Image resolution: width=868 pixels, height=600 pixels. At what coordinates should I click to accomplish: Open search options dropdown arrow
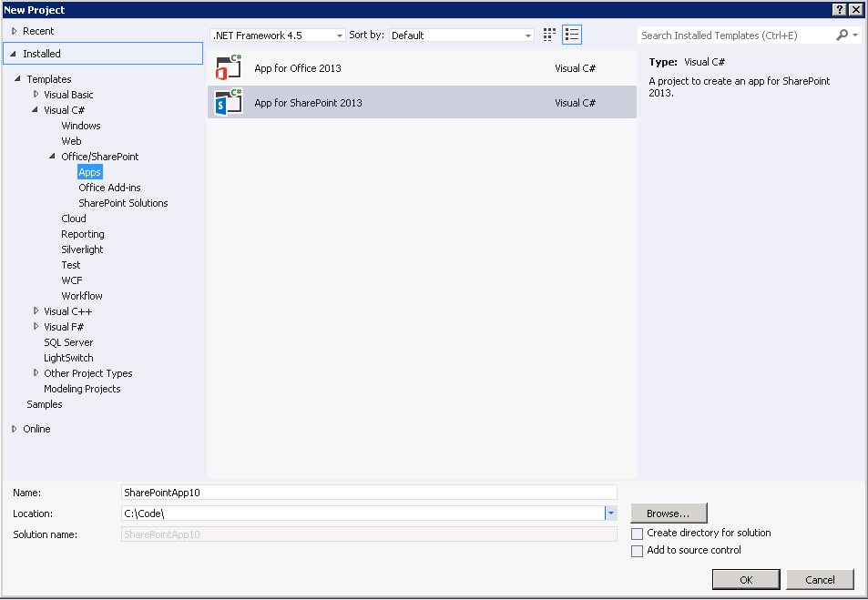point(855,35)
